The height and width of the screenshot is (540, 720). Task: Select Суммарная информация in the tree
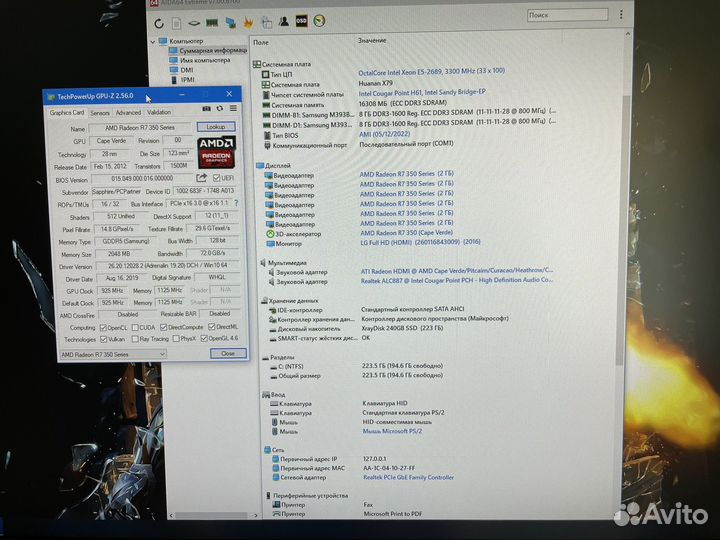pyautogui.click(x=213, y=50)
